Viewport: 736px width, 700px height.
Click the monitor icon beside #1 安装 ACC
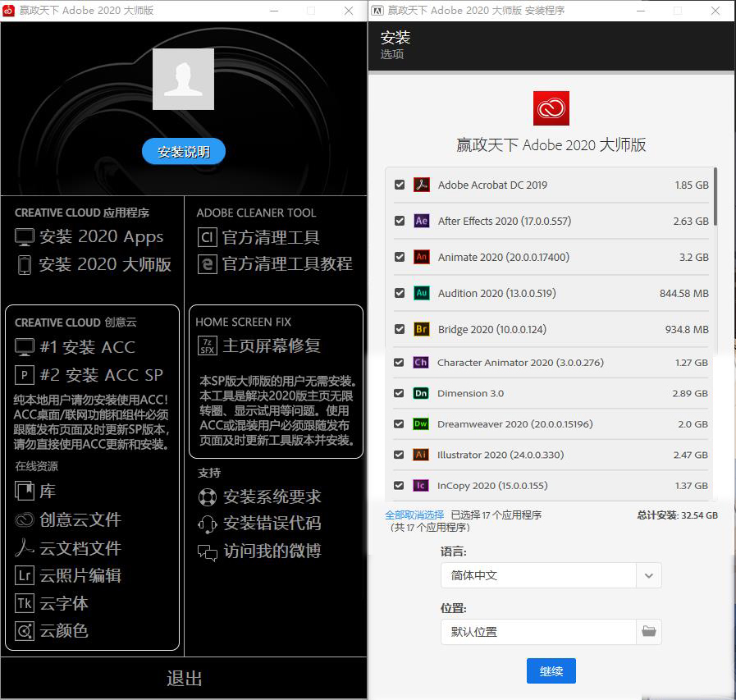click(x=25, y=347)
